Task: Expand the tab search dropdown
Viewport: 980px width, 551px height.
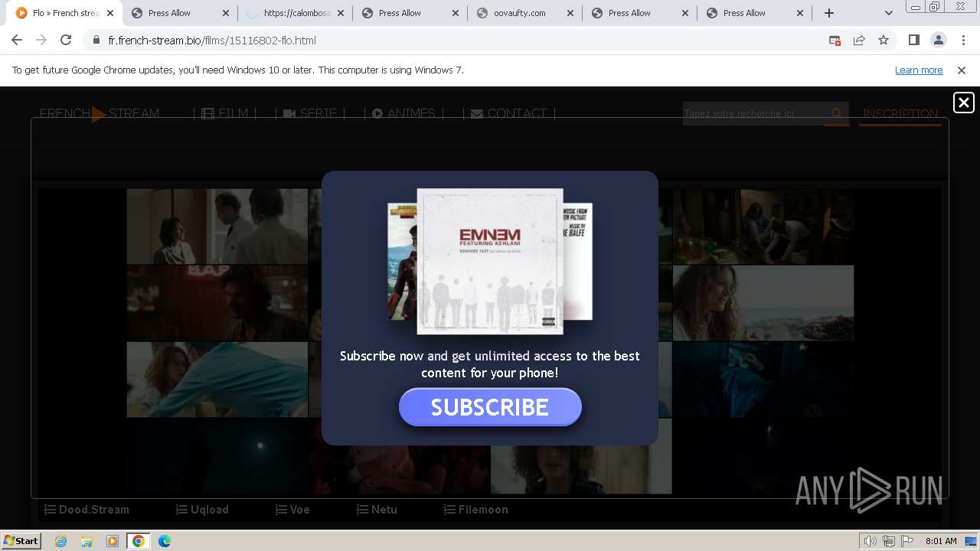Action: coord(888,13)
